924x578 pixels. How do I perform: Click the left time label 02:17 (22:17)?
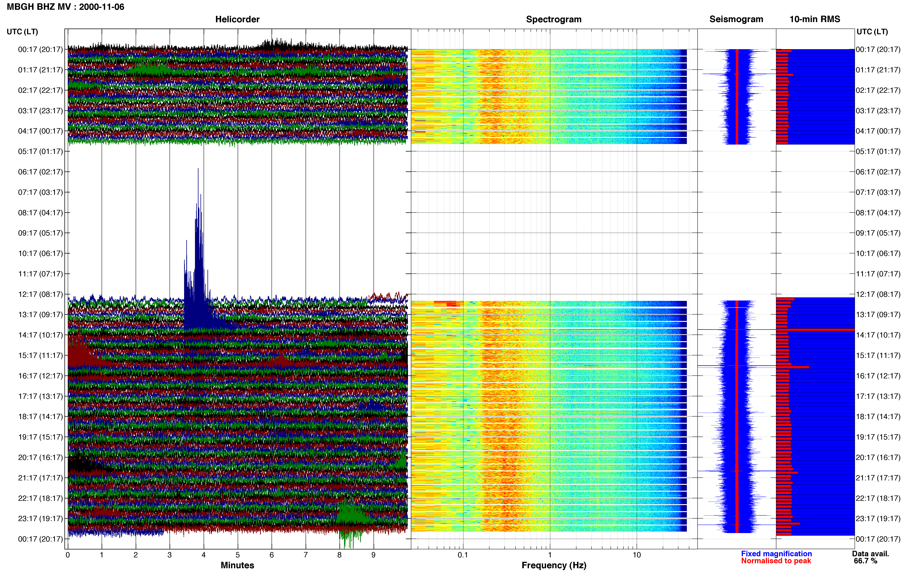tap(41, 90)
